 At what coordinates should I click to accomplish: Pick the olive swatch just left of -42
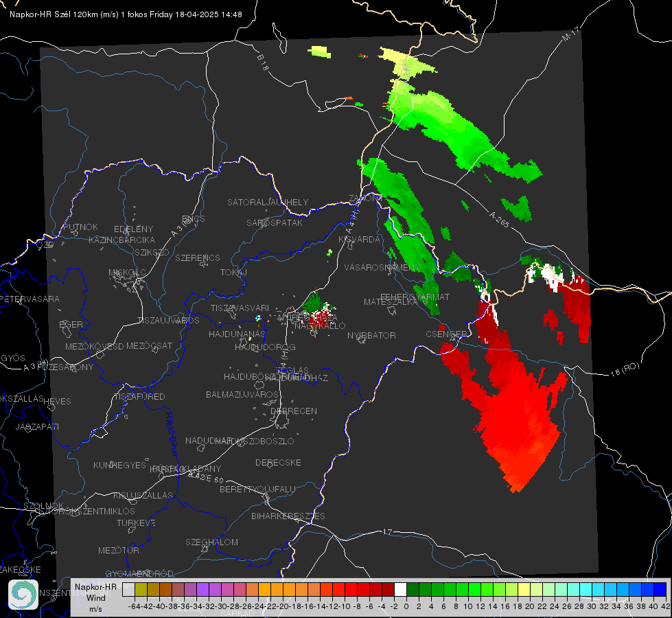click(141, 590)
